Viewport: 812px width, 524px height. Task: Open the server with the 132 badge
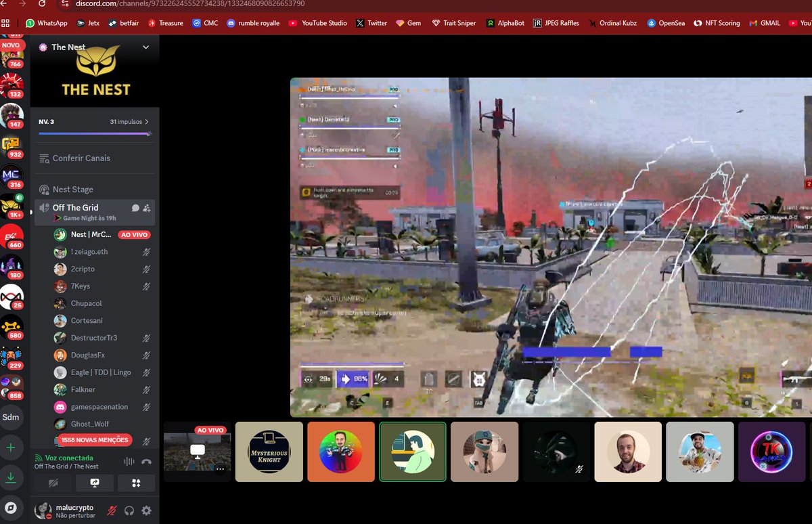click(x=12, y=84)
